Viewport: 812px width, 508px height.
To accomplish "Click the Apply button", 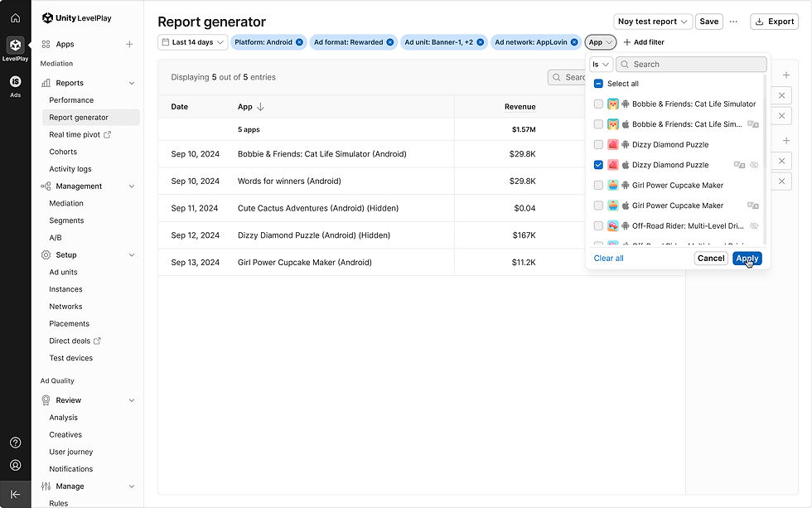I will coord(747,259).
